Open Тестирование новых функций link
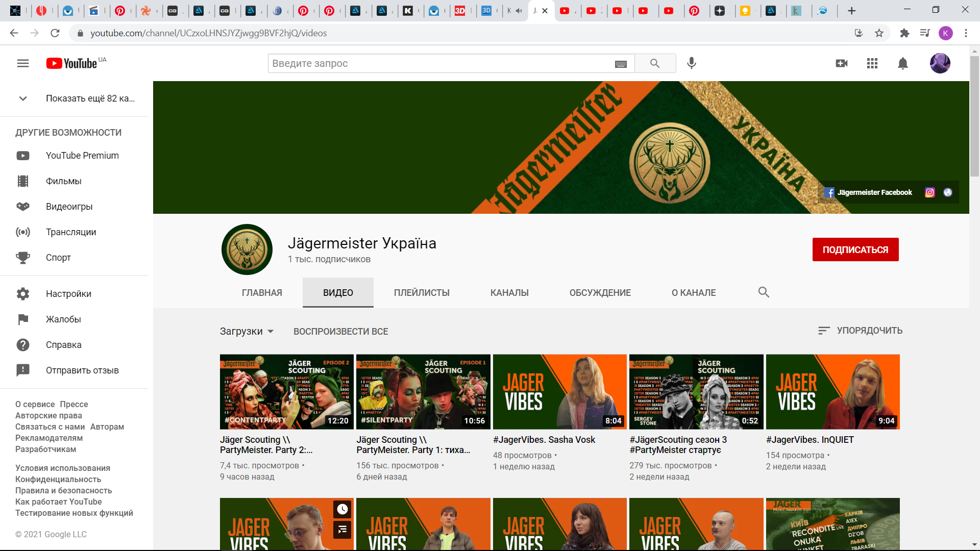Viewport: 980px width, 551px height. point(74,513)
